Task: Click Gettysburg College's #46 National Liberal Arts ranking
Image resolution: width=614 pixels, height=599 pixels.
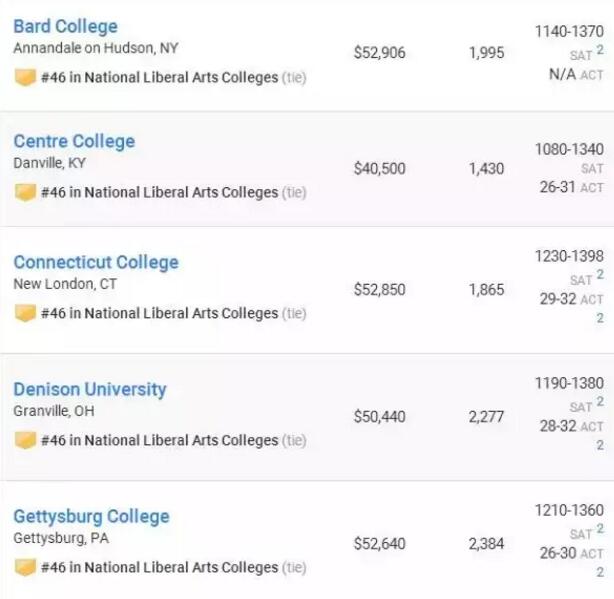Action: point(160,568)
